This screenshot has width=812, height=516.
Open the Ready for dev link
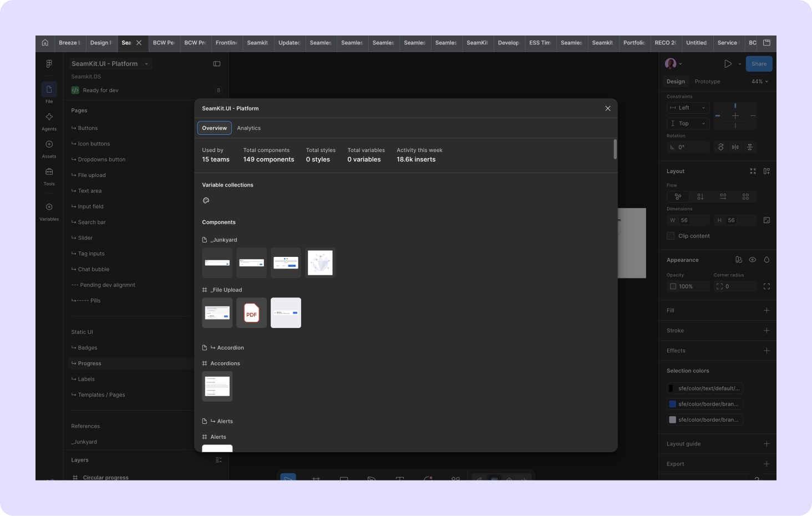pyautogui.click(x=100, y=90)
